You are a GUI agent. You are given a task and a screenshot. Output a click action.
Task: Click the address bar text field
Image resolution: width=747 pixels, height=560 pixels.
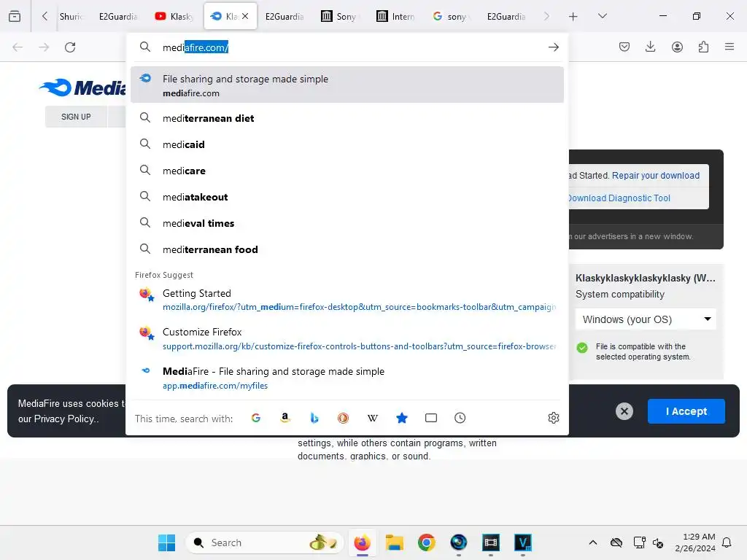tap(352, 47)
